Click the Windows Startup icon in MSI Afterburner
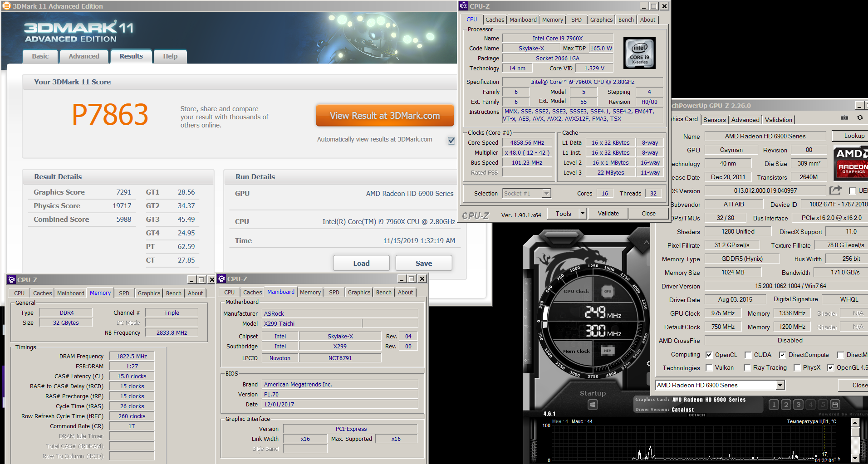This screenshot has height=464, width=868. pos(593,405)
